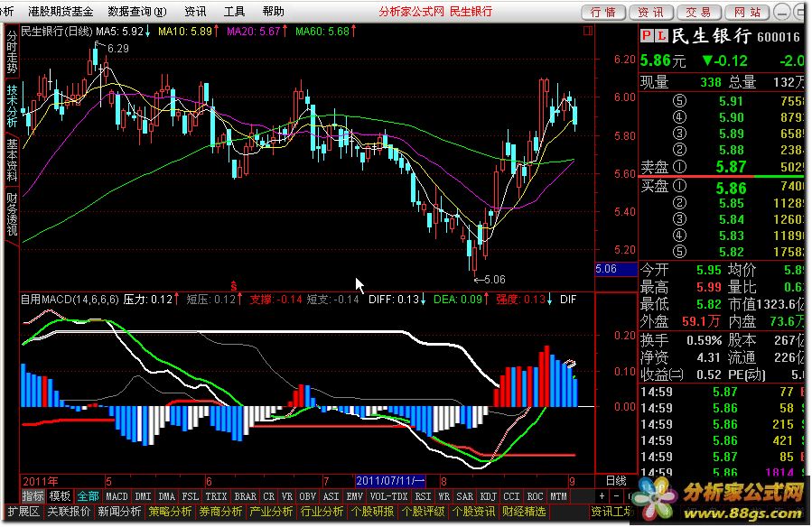Select the CR indicator
The height and width of the screenshot is (527, 812).
[x=269, y=496]
